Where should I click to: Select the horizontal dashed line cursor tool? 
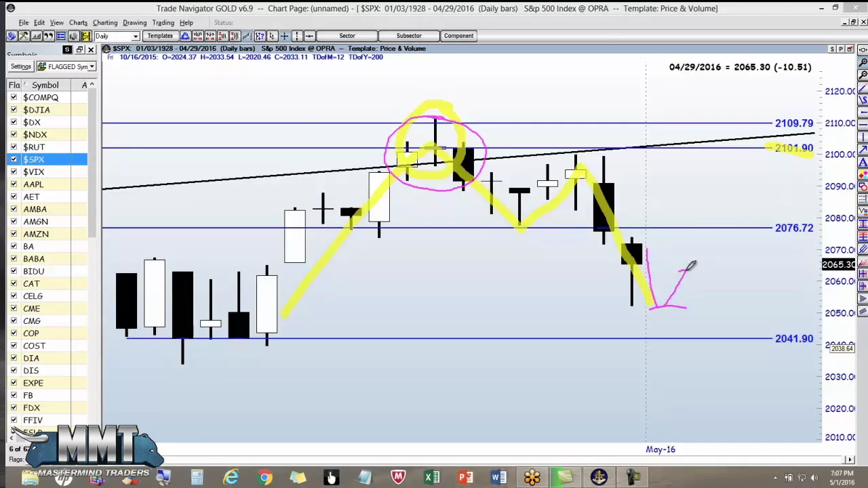(x=309, y=36)
